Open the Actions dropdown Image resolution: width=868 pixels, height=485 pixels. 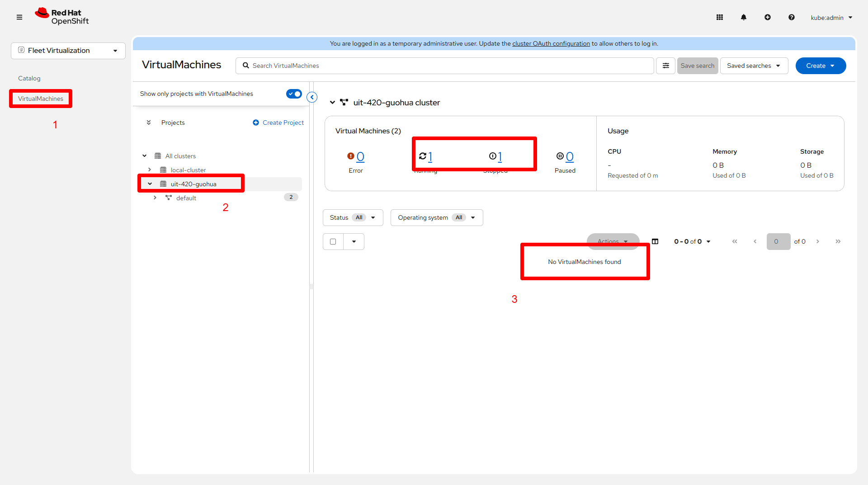tap(613, 241)
